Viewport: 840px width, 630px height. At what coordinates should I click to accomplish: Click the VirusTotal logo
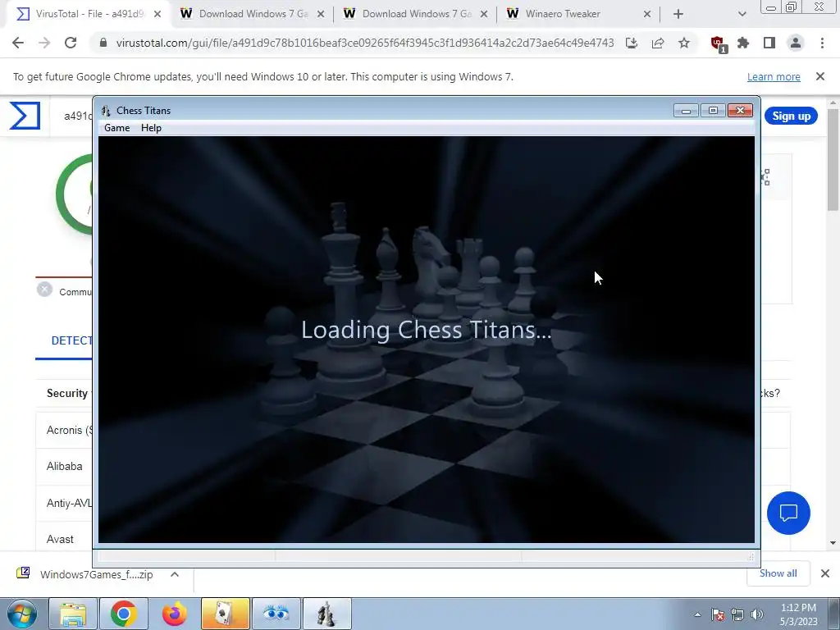coord(25,116)
